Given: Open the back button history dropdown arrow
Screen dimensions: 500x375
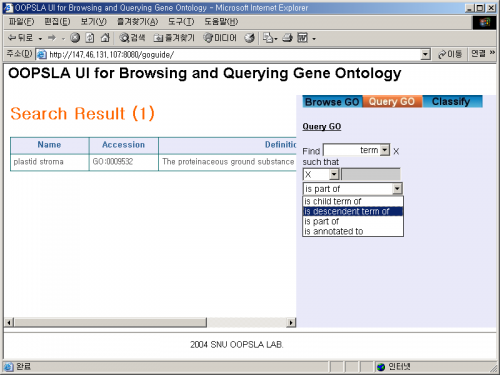Looking at the screenshot, I should point(40,39).
